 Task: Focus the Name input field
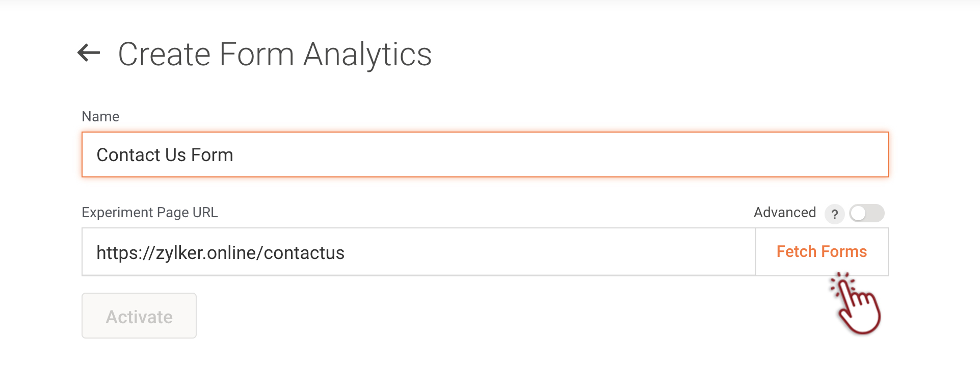484,155
